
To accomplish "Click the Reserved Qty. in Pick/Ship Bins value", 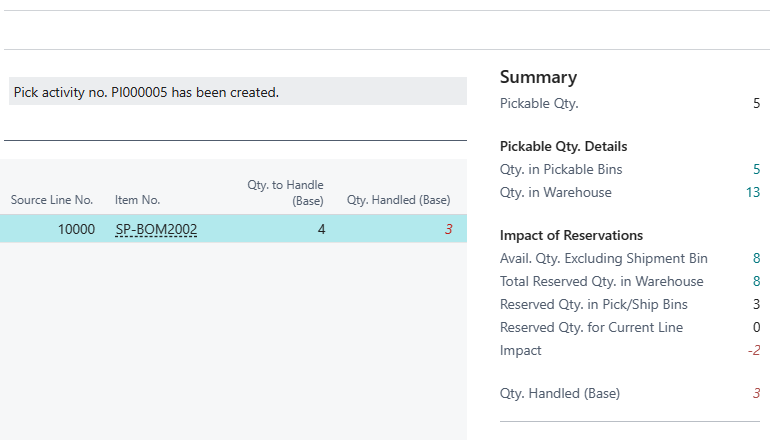I will coord(756,304).
